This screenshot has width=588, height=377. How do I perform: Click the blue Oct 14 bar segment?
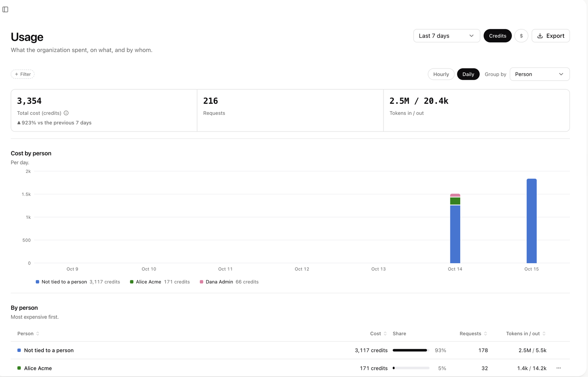tap(455, 234)
